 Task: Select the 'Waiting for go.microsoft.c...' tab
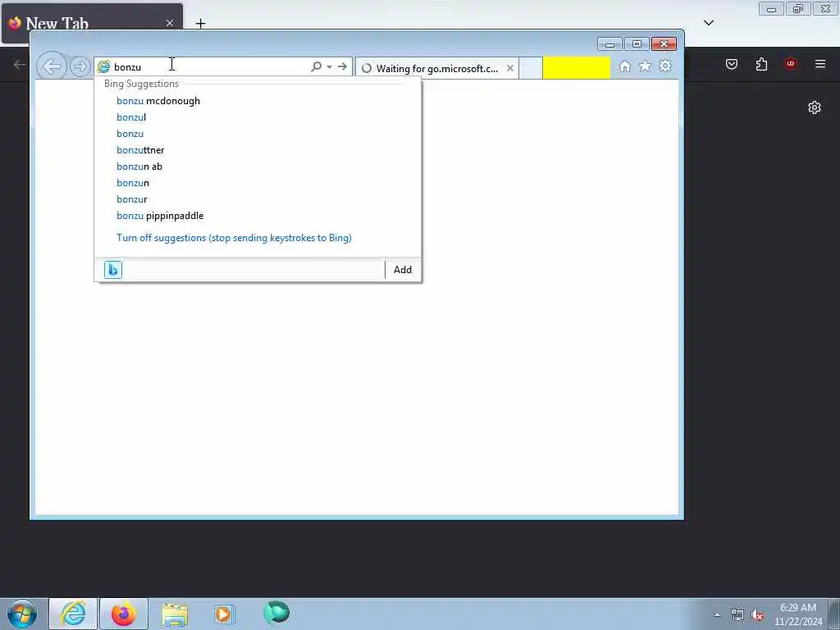click(x=436, y=68)
